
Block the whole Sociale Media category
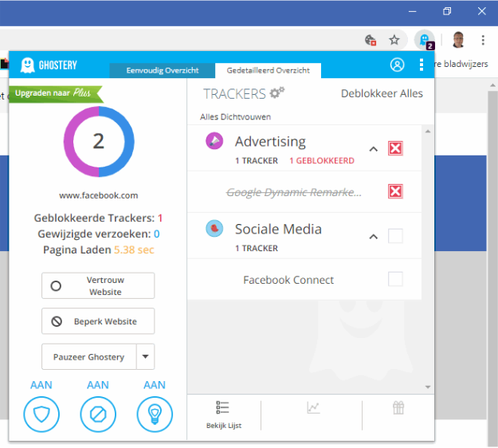click(x=395, y=236)
